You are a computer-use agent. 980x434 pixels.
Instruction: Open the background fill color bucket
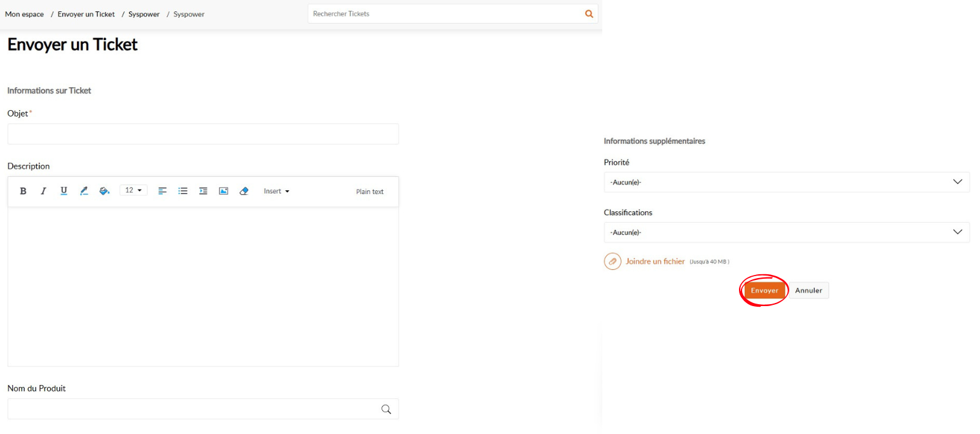[104, 191]
